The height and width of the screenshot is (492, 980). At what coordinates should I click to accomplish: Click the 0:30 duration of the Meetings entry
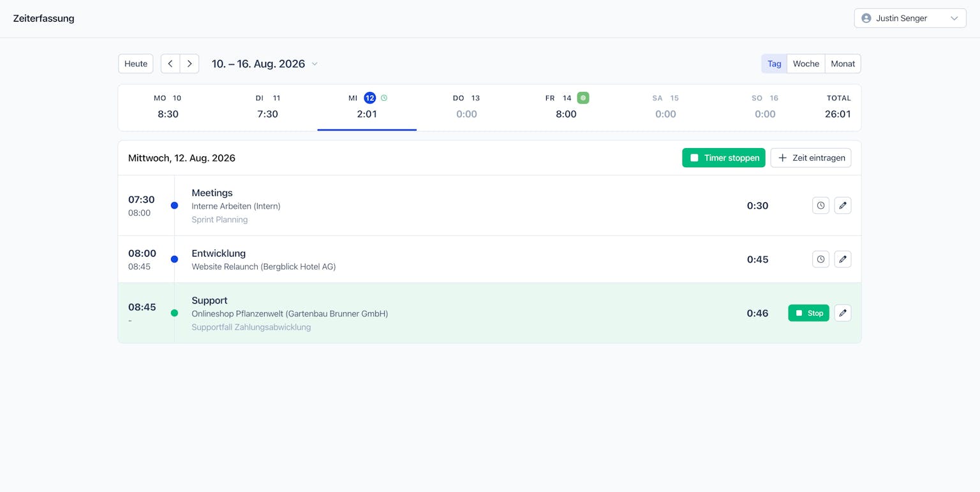[757, 205]
